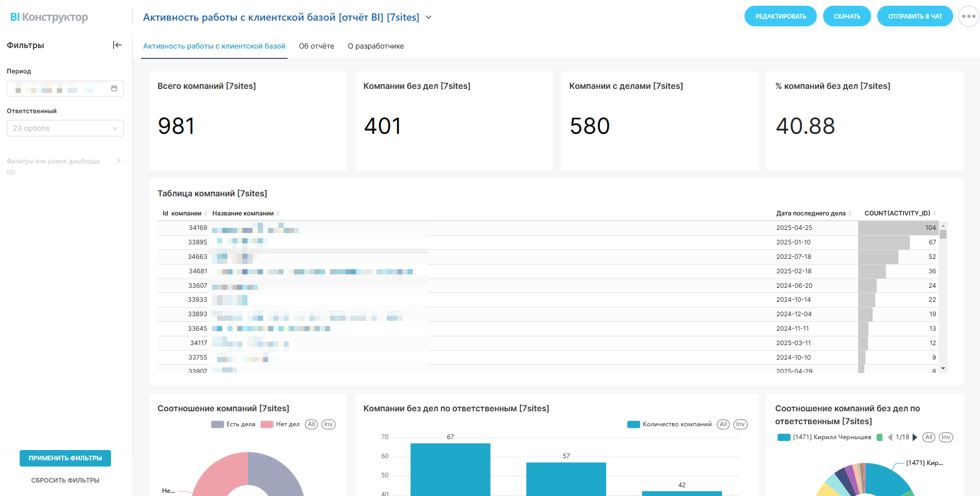The image size is (980, 496).
Task: Go to next legend page in pie chart
Action: tap(915, 437)
